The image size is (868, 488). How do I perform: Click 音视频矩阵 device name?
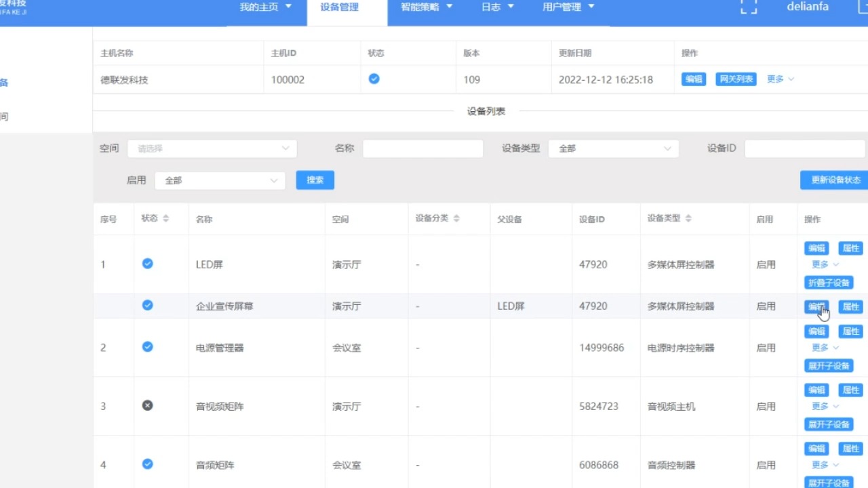220,407
